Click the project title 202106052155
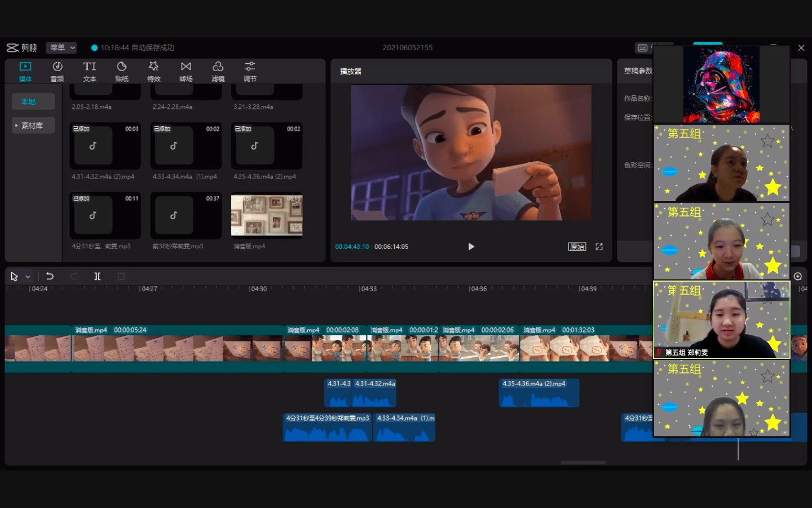This screenshot has width=812, height=508. point(408,48)
